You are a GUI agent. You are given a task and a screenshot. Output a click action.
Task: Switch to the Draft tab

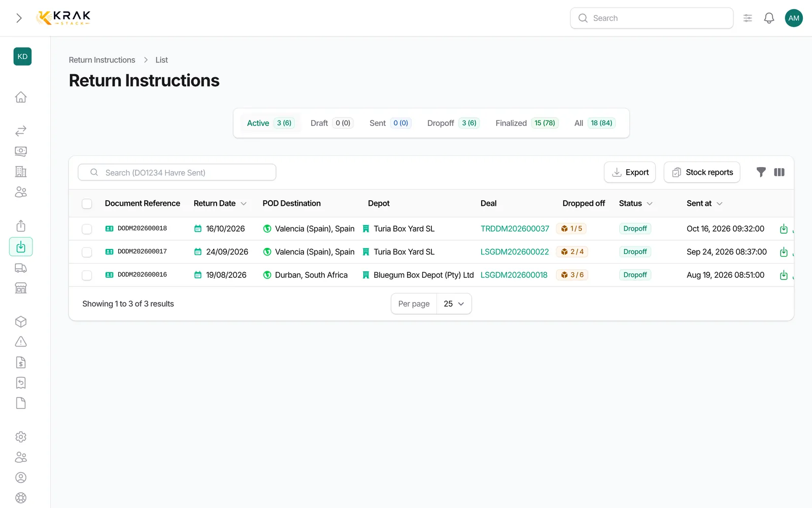tap(331, 123)
